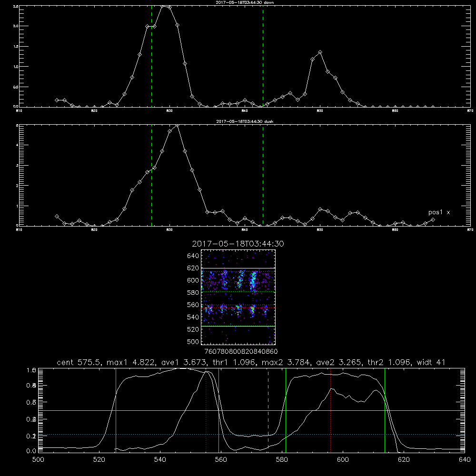Click the dawn plot green dashed line near 842
Image resolution: width=476 pixels, height=476 pixels.
263,56
